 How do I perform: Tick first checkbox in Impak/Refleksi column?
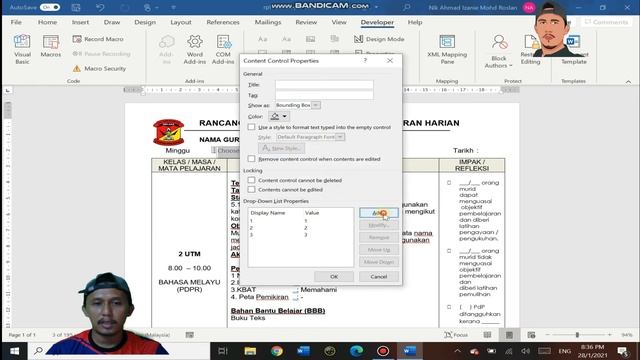coord(449,182)
